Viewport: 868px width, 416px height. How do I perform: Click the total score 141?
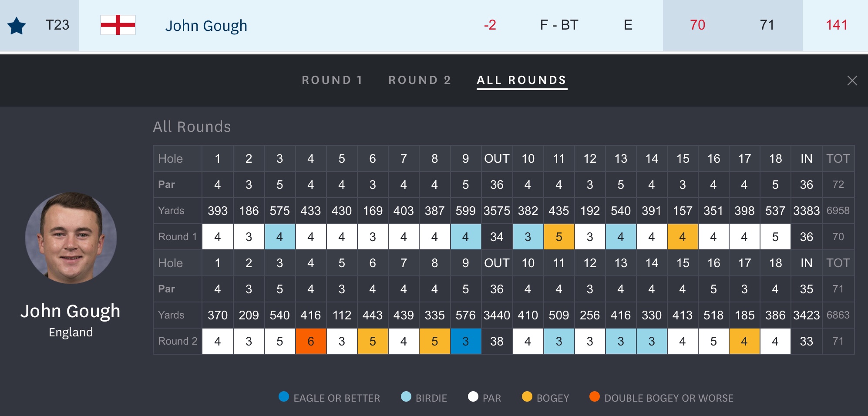(836, 25)
